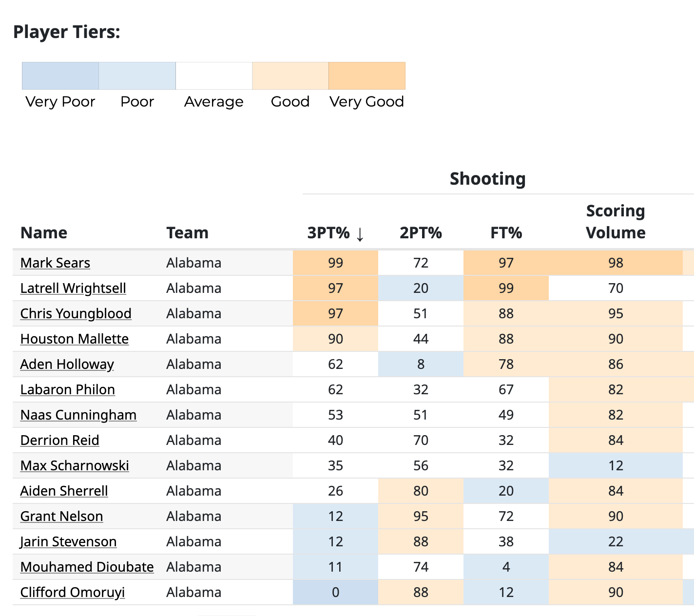This screenshot has height=616, width=694.
Task: Open Aden Holloway player page
Action: pos(66,364)
